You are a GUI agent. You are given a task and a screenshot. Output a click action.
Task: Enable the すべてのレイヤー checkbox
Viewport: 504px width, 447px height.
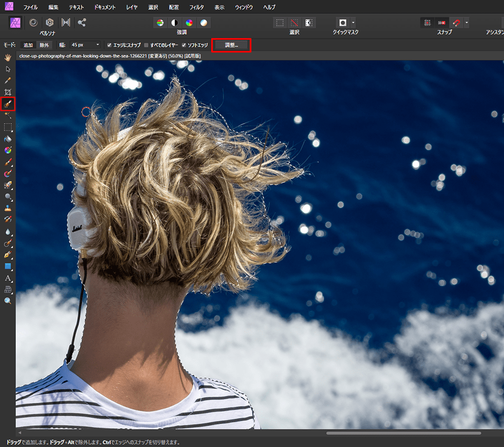pyautogui.click(x=147, y=45)
